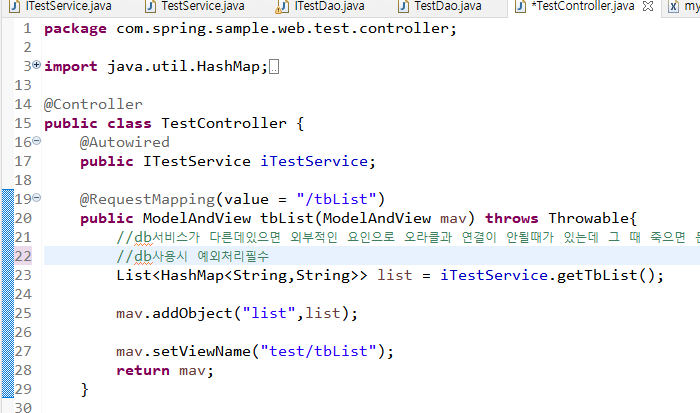Screen dimensions: 700x413
Task: Click the ITestService.java file icon
Action: 15,6
